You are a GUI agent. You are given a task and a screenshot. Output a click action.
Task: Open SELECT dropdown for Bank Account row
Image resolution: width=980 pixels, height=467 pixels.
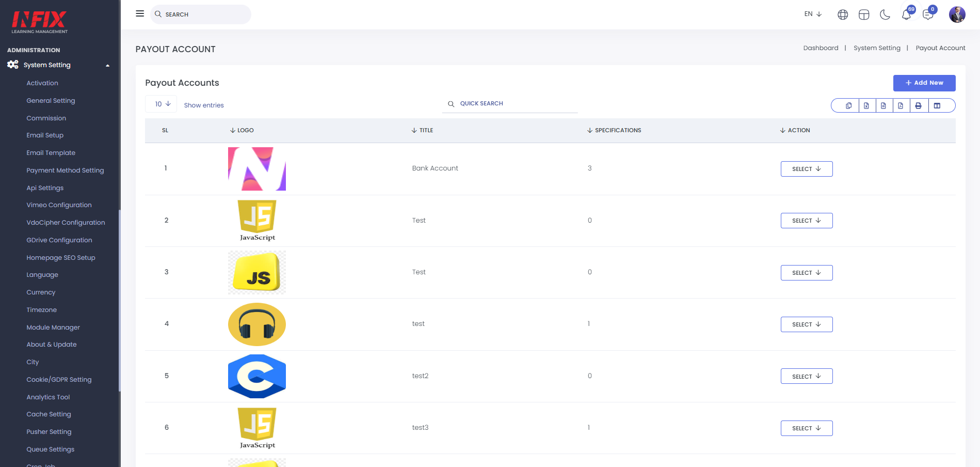click(x=807, y=169)
